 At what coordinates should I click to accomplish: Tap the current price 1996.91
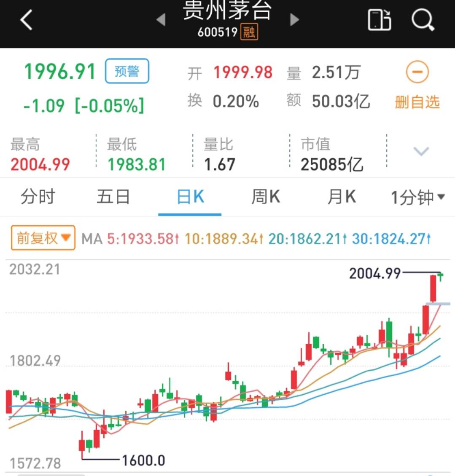[x=60, y=72]
